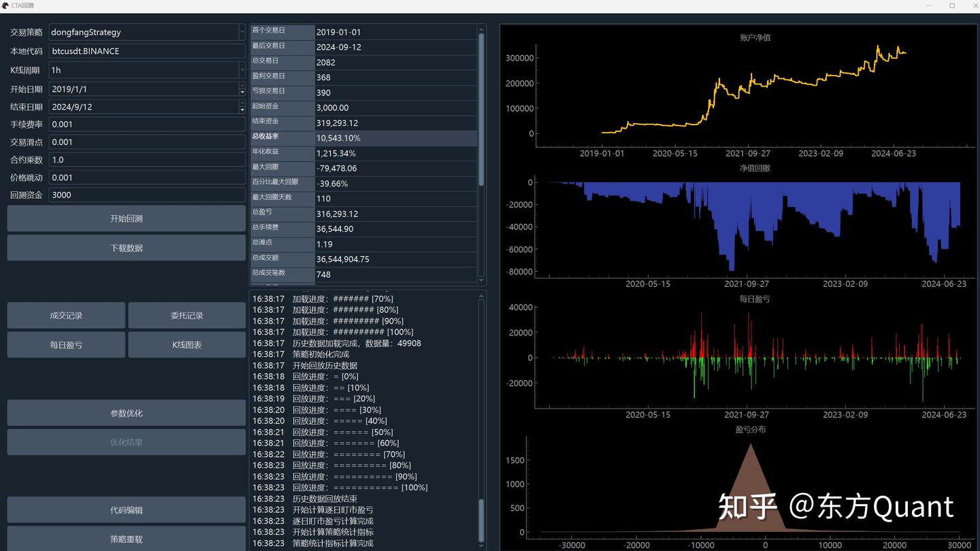The image size is (980, 551).
Task: Open the 成交记录 trade records
Action: [x=66, y=315]
